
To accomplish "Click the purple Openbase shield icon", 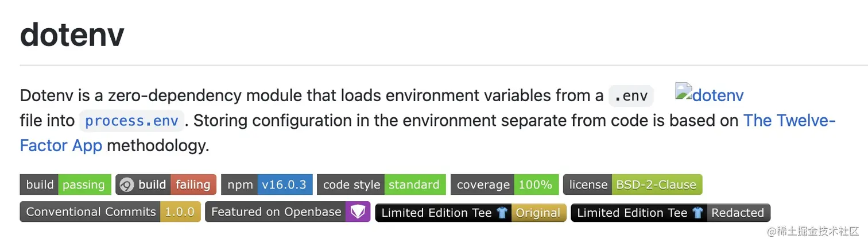I will (x=358, y=212).
